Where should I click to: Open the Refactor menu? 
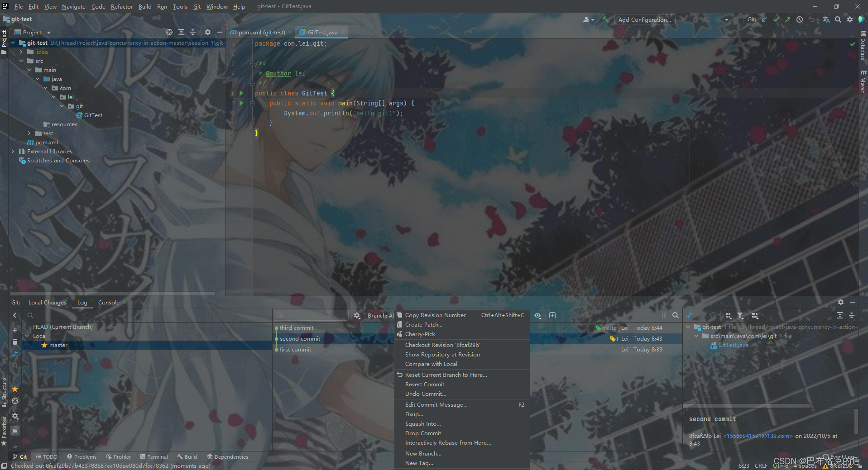[122, 6]
